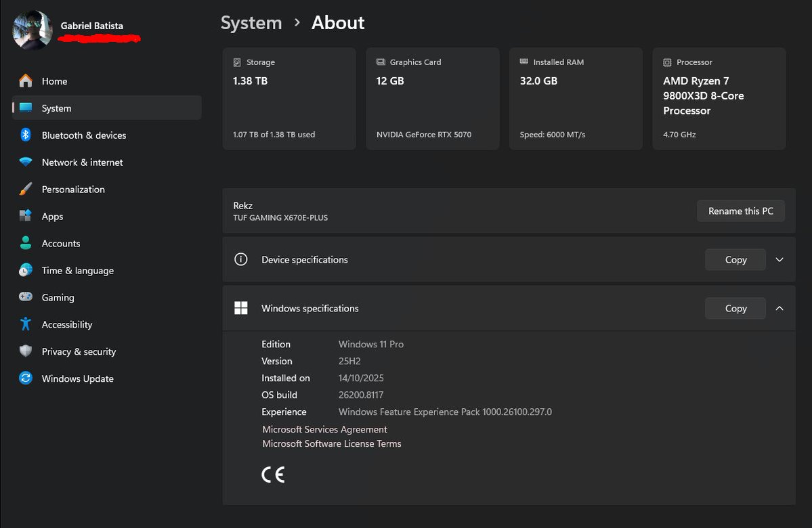Open Microsoft Services Agreement link
The image size is (812, 528).
324,429
